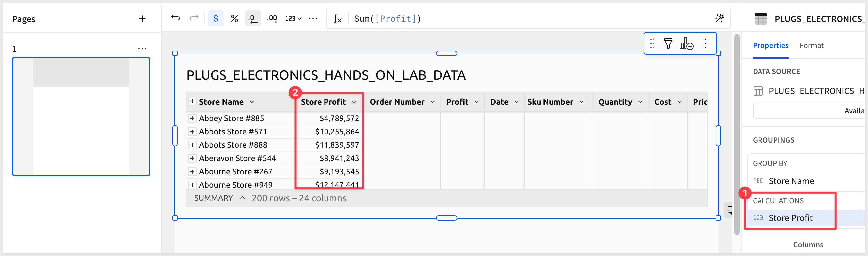The image size is (868, 256).
Task: Add a new page with plus button
Action: [x=142, y=19]
